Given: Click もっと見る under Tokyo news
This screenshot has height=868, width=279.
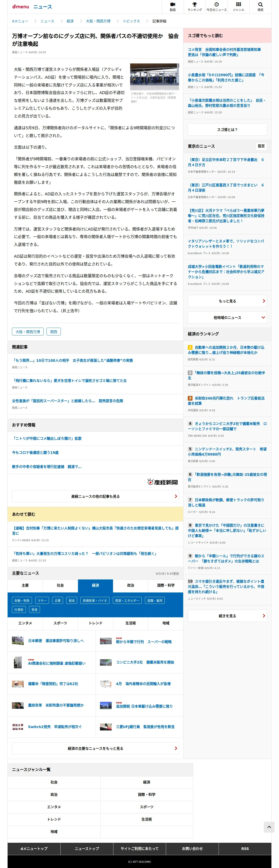Looking at the screenshot, I should tap(227, 301).
